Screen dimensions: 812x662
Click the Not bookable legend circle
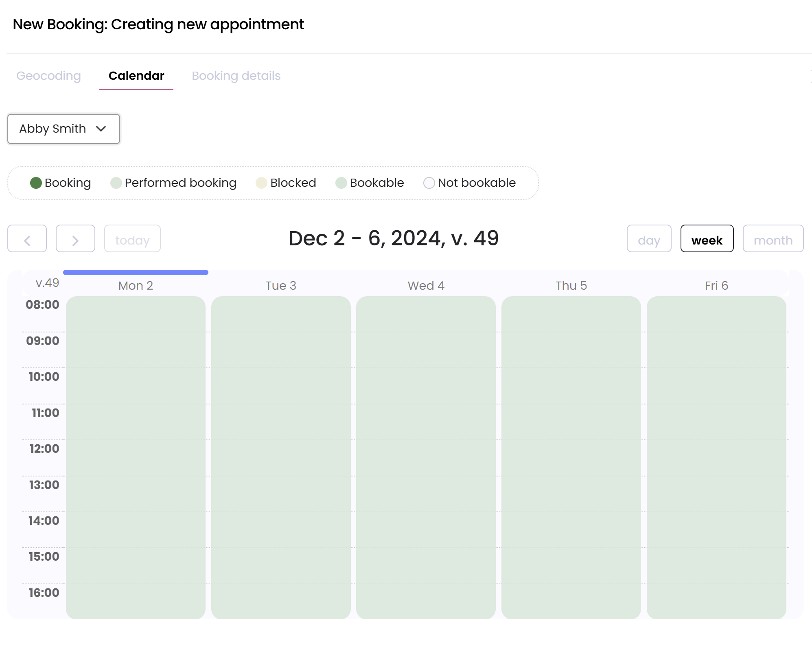pos(429,183)
